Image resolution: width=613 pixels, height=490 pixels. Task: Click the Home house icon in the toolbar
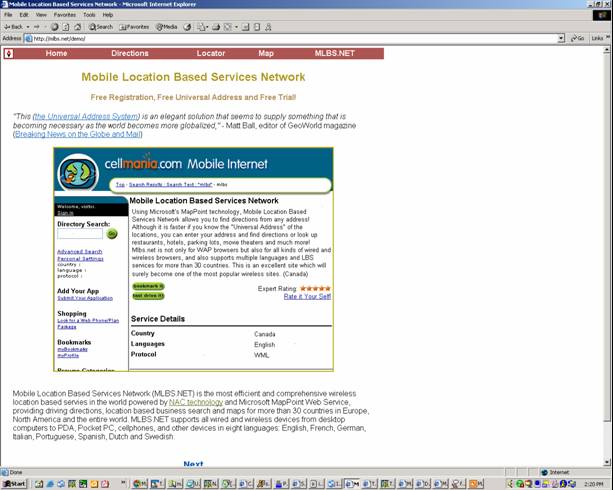78,27
